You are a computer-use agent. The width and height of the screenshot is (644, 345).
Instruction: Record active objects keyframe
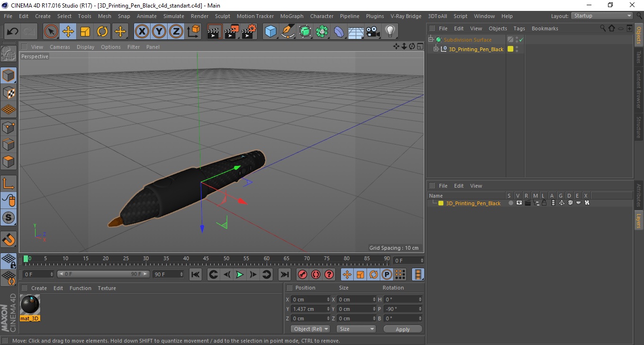coord(302,274)
